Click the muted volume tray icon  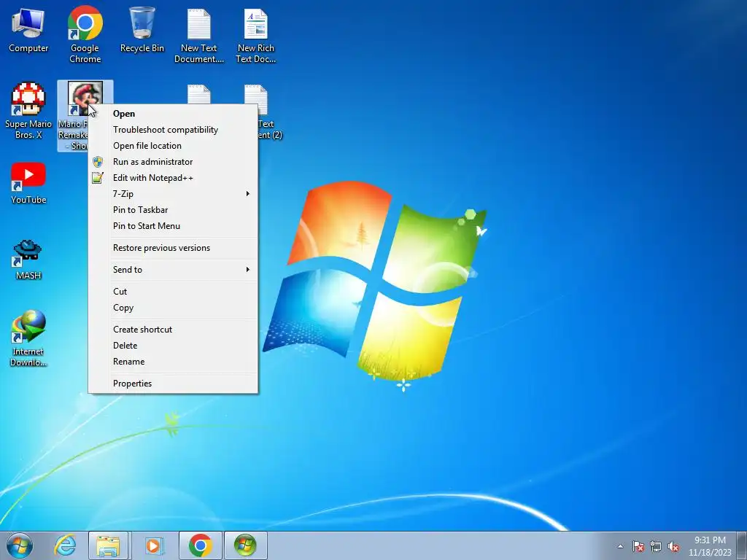673,546
